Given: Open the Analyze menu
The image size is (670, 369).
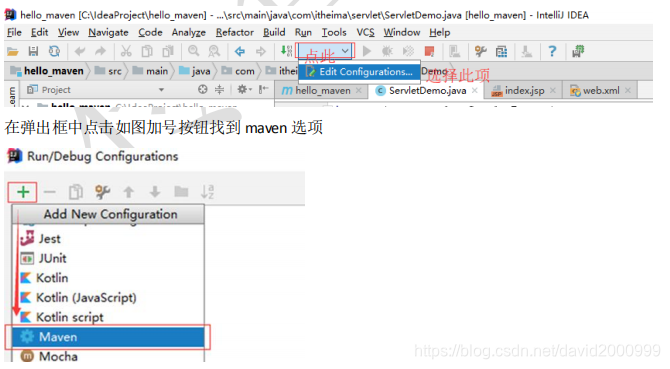Looking at the screenshot, I should (188, 32).
